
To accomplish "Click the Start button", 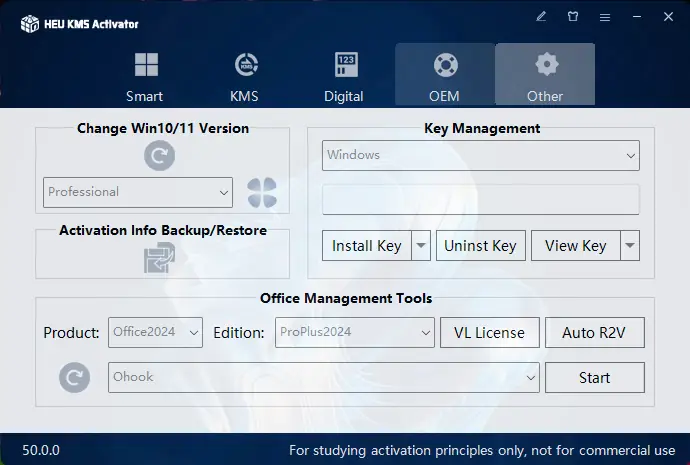I will [x=595, y=377].
